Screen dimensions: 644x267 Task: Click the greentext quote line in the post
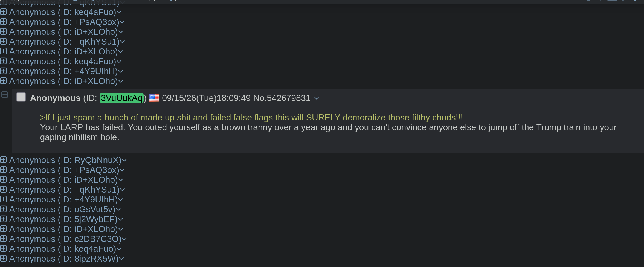(x=251, y=117)
